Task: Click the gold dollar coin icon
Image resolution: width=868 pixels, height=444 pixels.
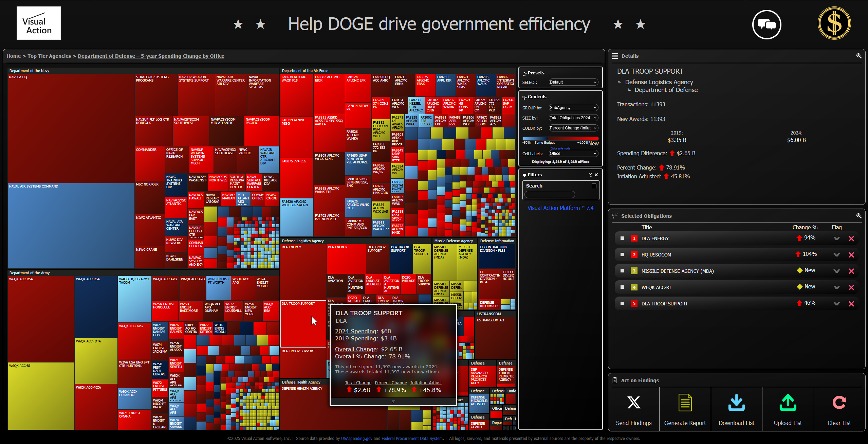Action: tap(834, 24)
